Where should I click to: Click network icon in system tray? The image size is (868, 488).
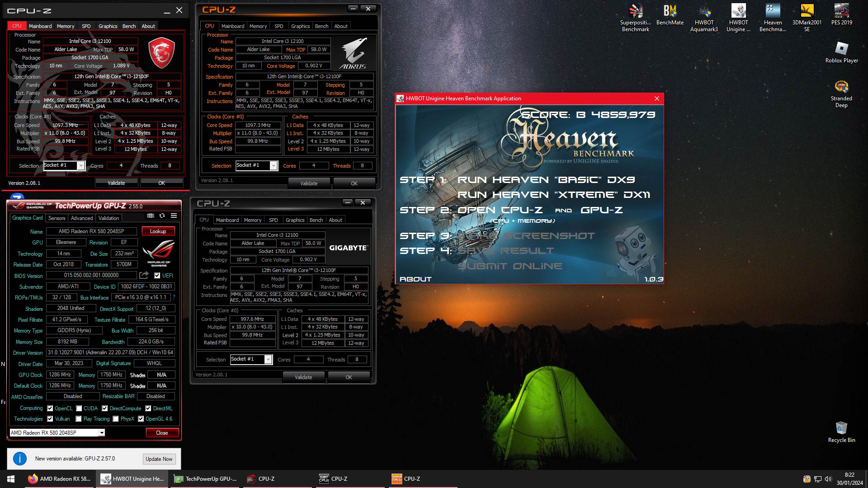click(x=817, y=479)
